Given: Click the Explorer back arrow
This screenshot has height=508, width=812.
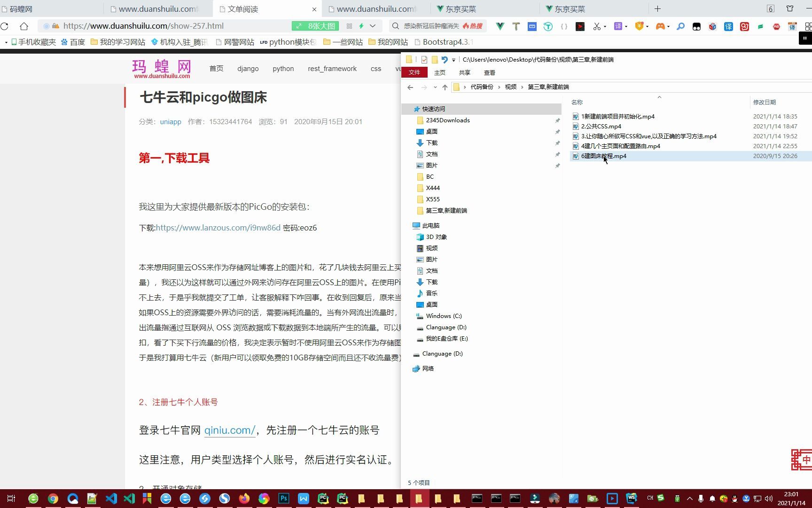Looking at the screenshot, I should [x=410, y=87].
